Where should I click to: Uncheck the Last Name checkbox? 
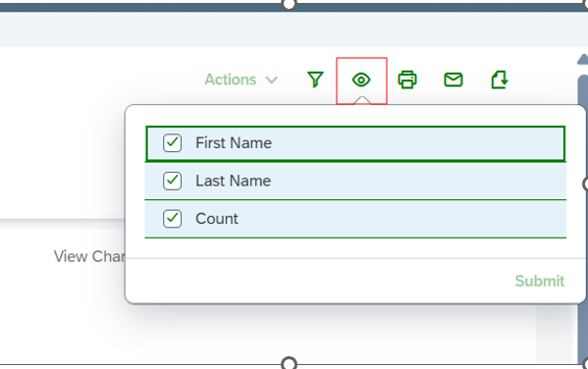pos(172,181)
